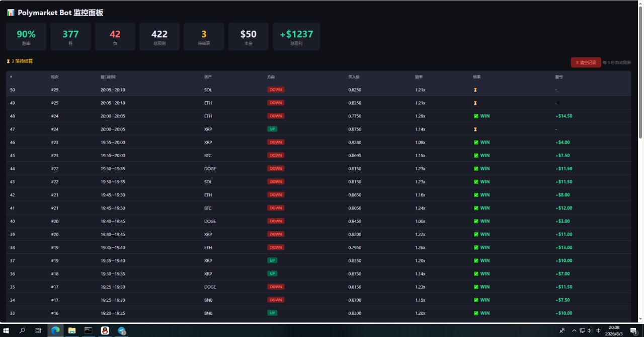This screenshot has height=337, width=644.
Task: Click the 1.16x odds in row 42
Action: pyautogui.click(x=420, y=194)
